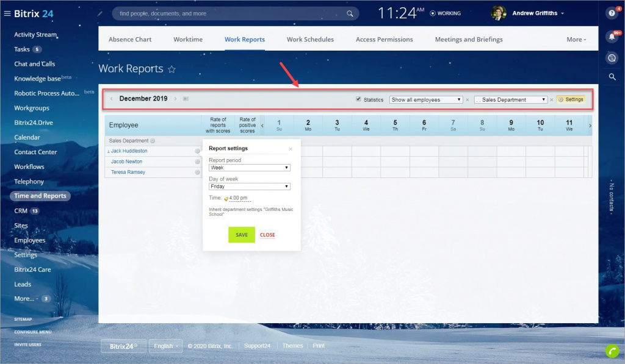Clear the Sales Department filter

552,100
